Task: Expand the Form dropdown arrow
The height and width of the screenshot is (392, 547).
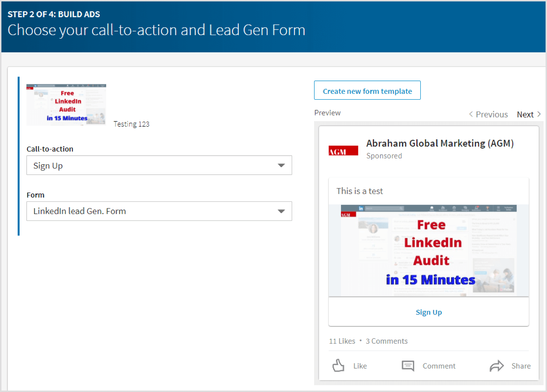Action: click(281, 211)
